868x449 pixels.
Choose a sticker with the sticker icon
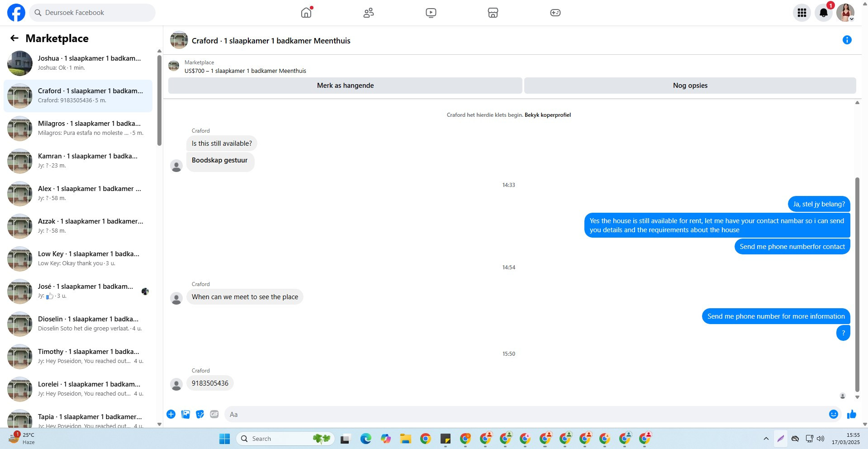[x=200, y=414]
